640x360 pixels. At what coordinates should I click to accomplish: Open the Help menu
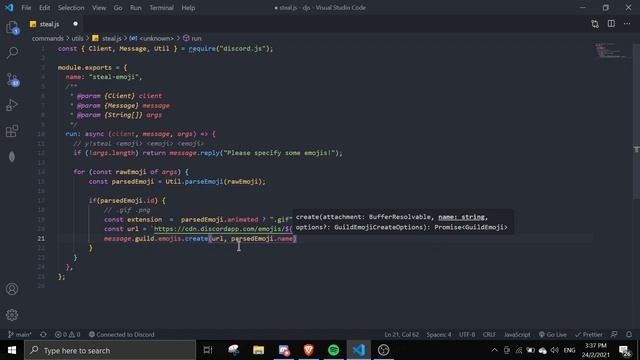[188, 8]
